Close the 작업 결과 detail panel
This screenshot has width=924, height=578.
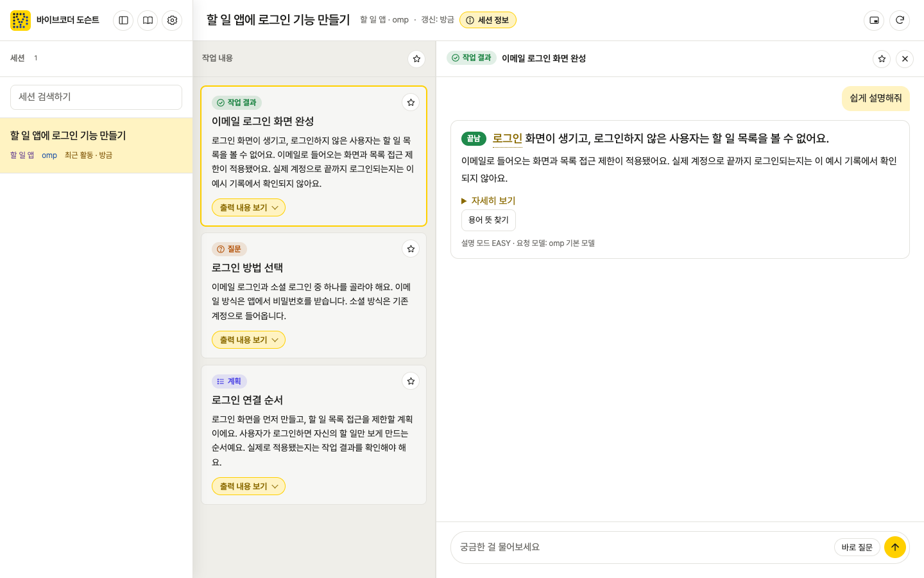[x=905, y=59]
